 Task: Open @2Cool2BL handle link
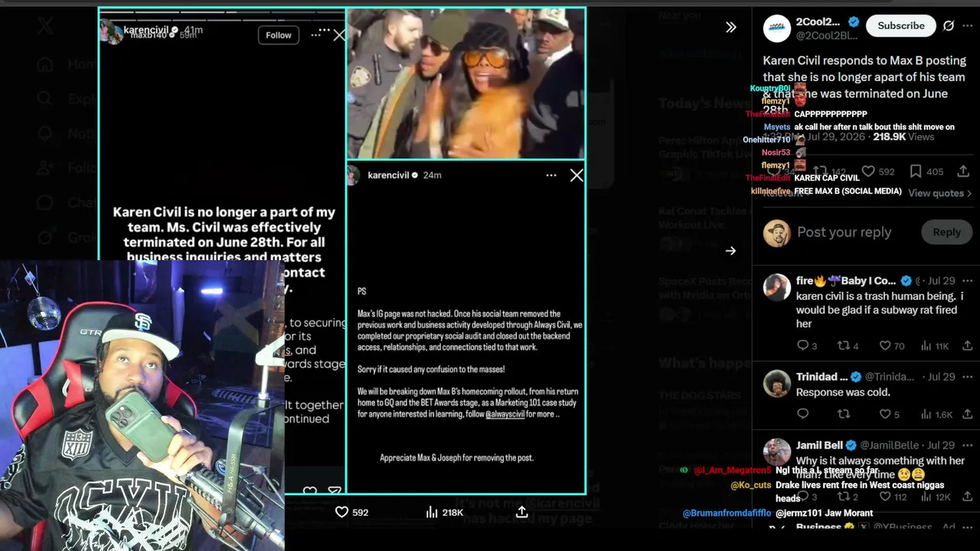click(827, 35)
